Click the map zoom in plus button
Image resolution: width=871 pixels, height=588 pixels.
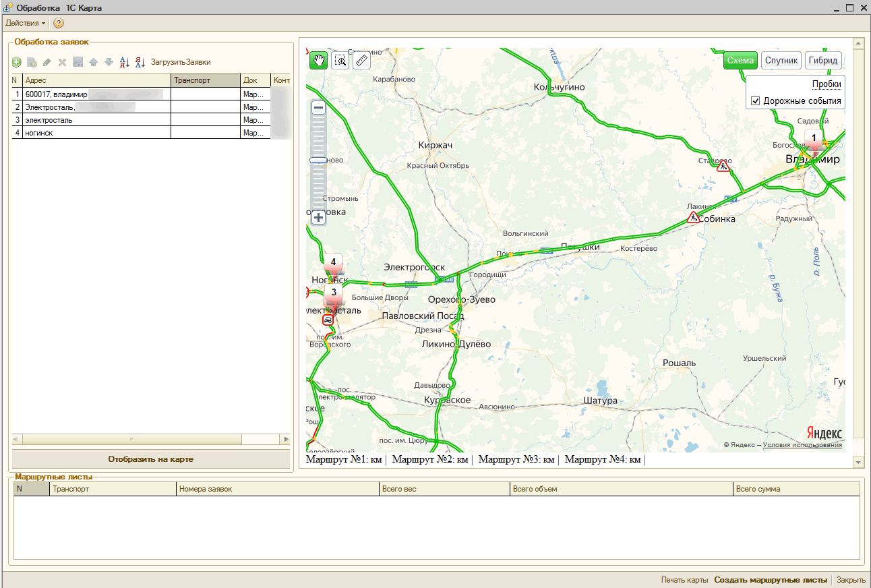[319, 217]
